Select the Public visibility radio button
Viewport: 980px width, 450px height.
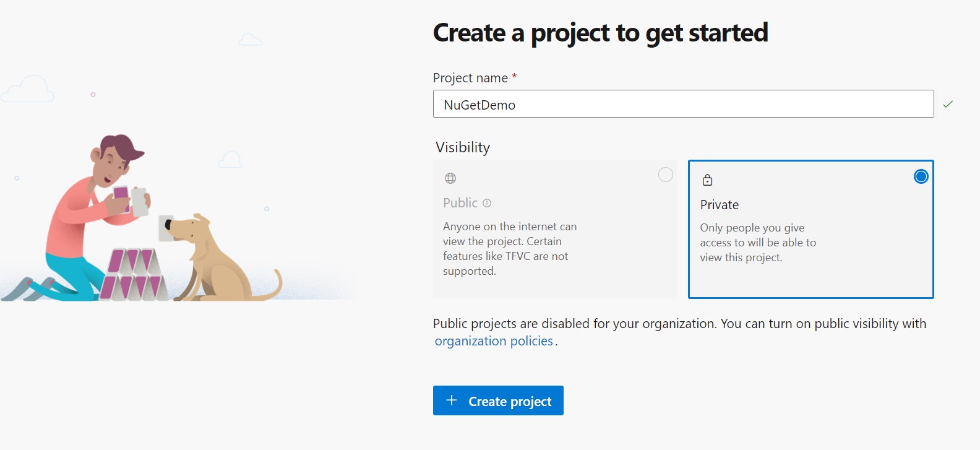click(665, 175)
